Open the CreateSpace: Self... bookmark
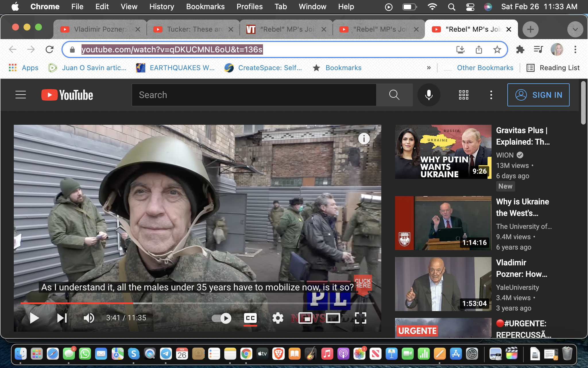This screenshot has height=368, width=588. 263,68
